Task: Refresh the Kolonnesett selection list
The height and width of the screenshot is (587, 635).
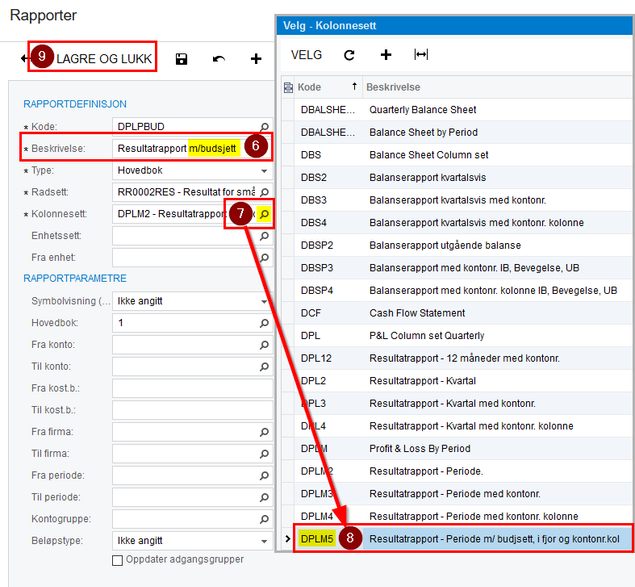Action: pyautogui.click(x=349, y=55)
